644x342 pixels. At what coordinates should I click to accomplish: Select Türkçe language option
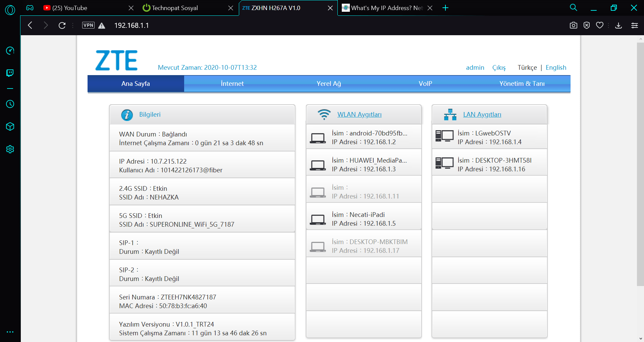[527, 68]
